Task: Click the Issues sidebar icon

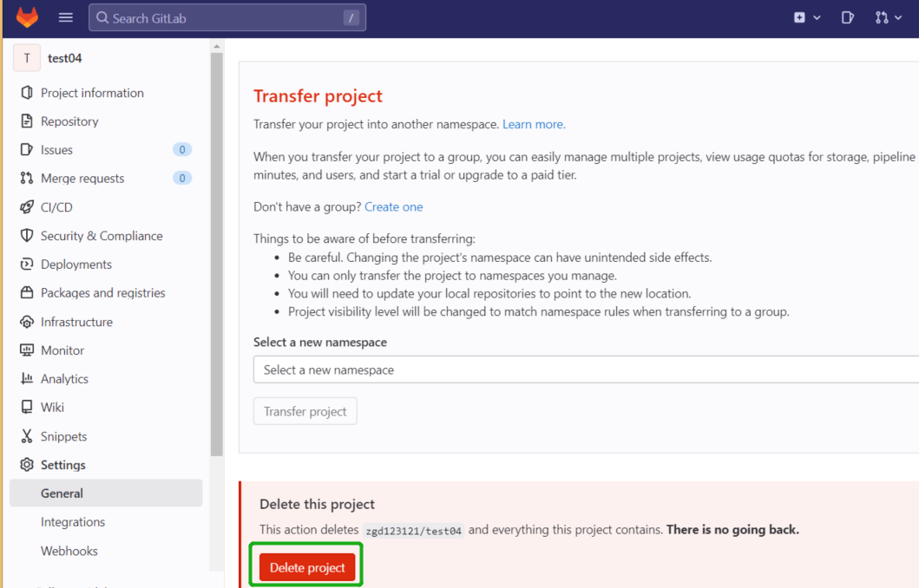Action: coord(26,149)
